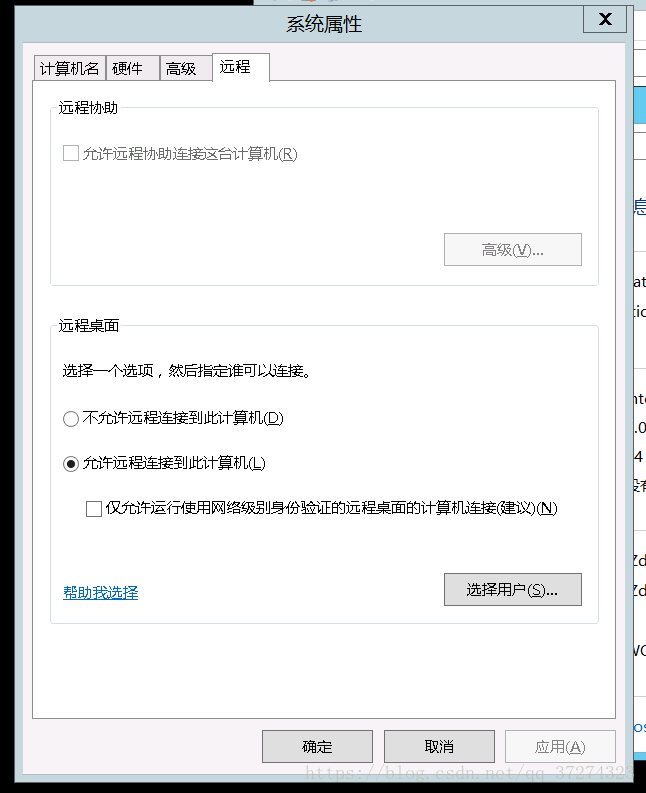Go to the 高级 tab

181,69
